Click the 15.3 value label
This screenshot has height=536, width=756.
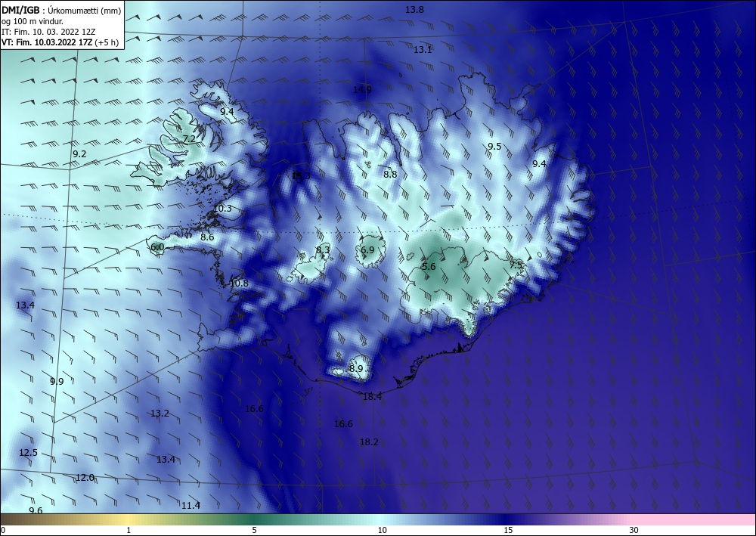[x=302, y=175]
